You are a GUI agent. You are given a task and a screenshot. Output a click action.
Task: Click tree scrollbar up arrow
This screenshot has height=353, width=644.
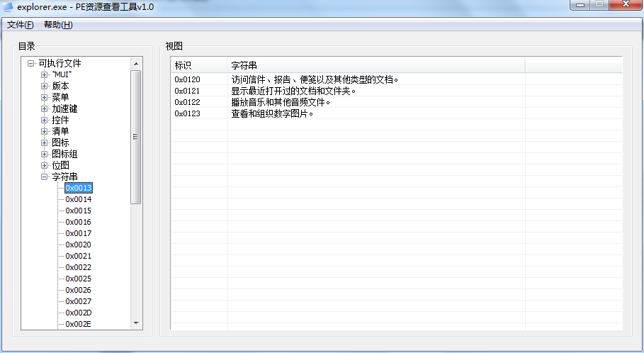point(136,64)
